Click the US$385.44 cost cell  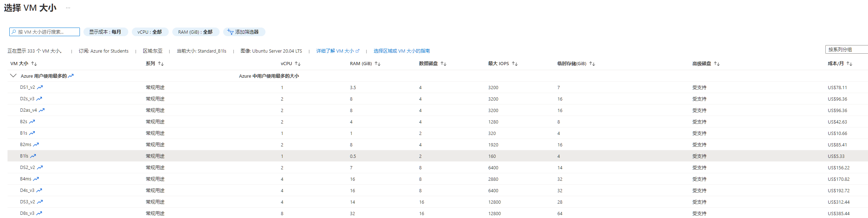tap(839, 214)
